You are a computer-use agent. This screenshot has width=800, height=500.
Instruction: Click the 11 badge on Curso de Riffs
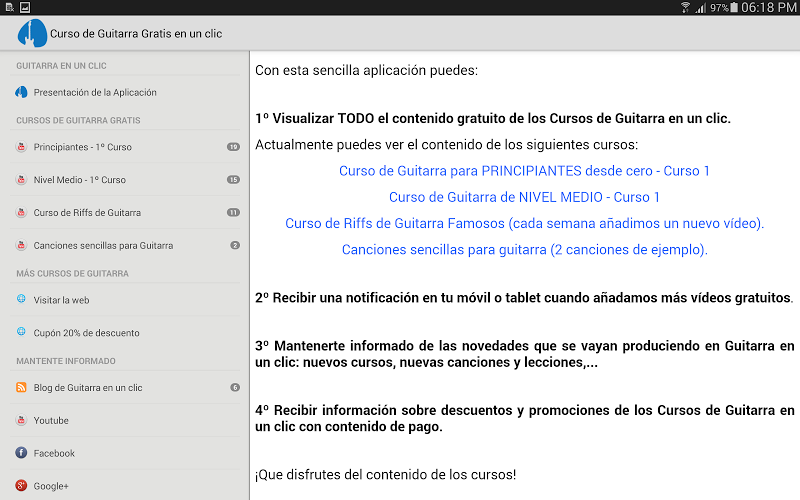point(233,212)
